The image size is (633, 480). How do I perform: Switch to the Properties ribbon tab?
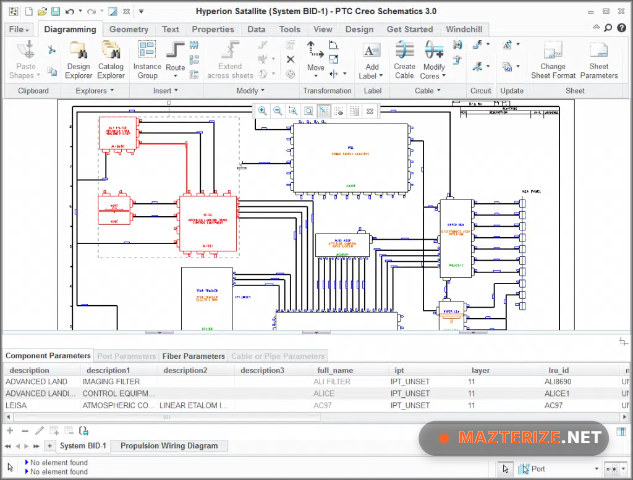213,29
